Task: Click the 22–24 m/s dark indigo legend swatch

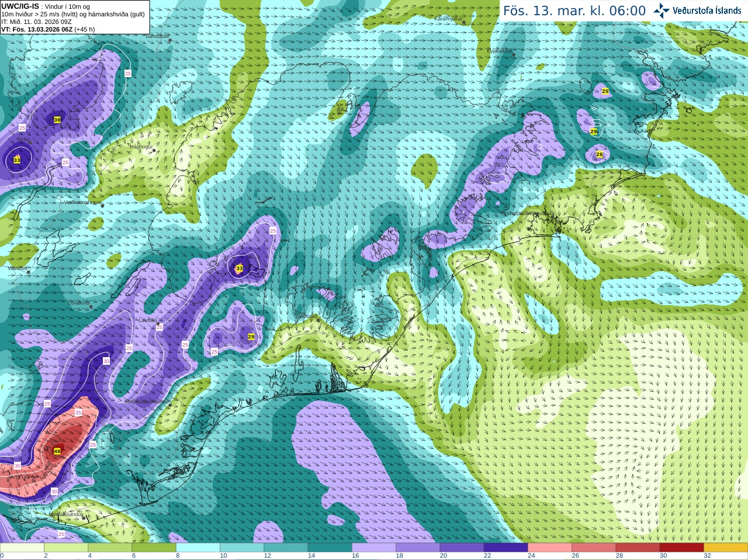Action: pos(506,548)
